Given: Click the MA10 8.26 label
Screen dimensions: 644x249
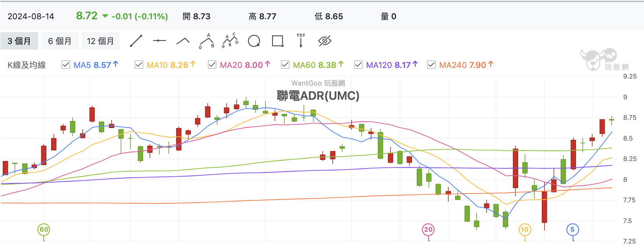Looking at the screenshot, I should pyautogui.click(x=171, y=65).
